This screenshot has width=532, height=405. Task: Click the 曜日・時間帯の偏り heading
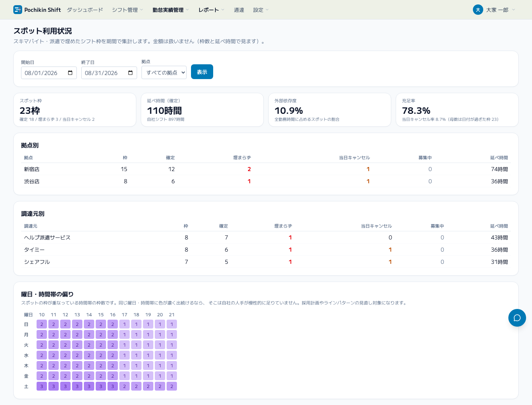47,294
